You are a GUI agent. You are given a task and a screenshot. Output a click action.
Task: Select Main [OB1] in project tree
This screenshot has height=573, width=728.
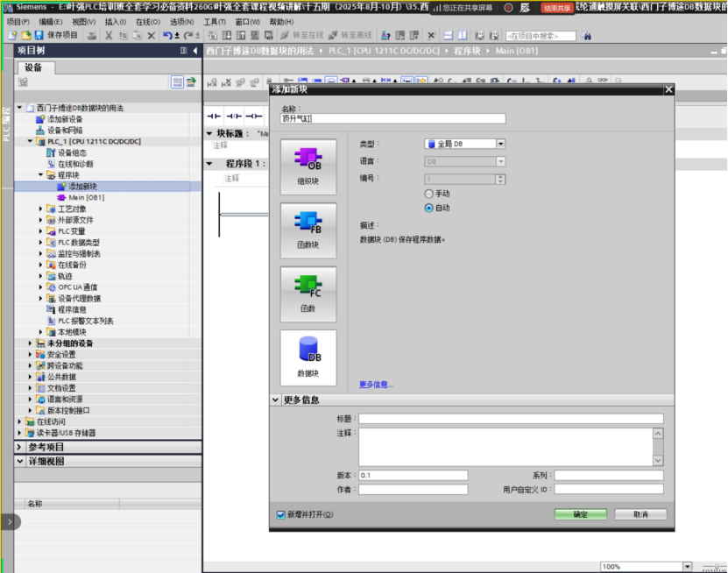point(87,197)
